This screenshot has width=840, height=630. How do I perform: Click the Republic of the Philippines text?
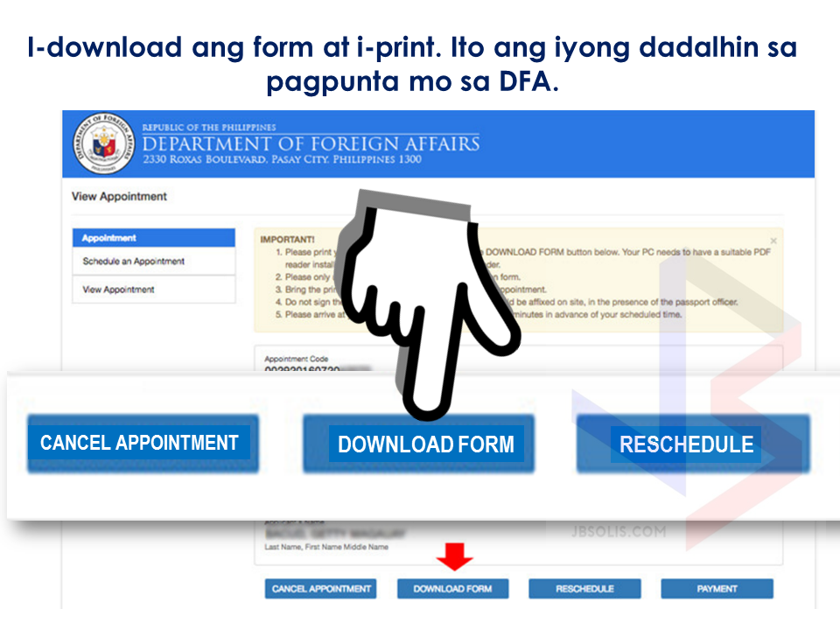(x=209, y=128)
